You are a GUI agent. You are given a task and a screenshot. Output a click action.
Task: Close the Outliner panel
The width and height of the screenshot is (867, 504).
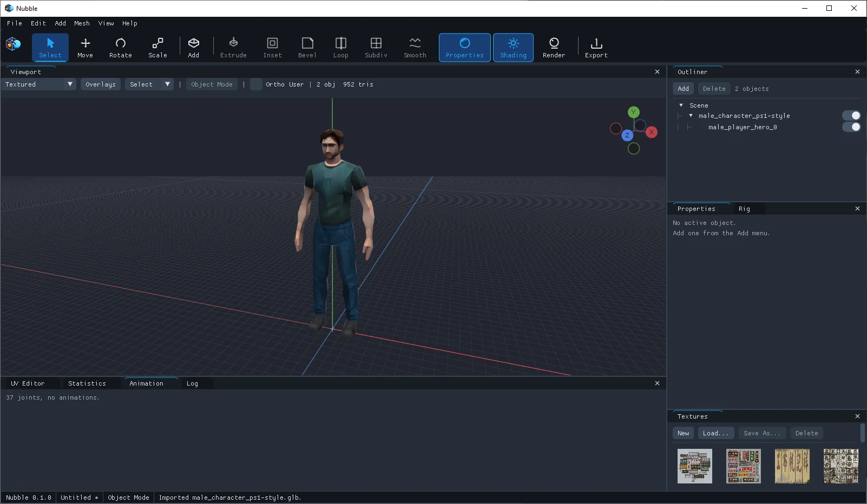(x=857, y=72)
